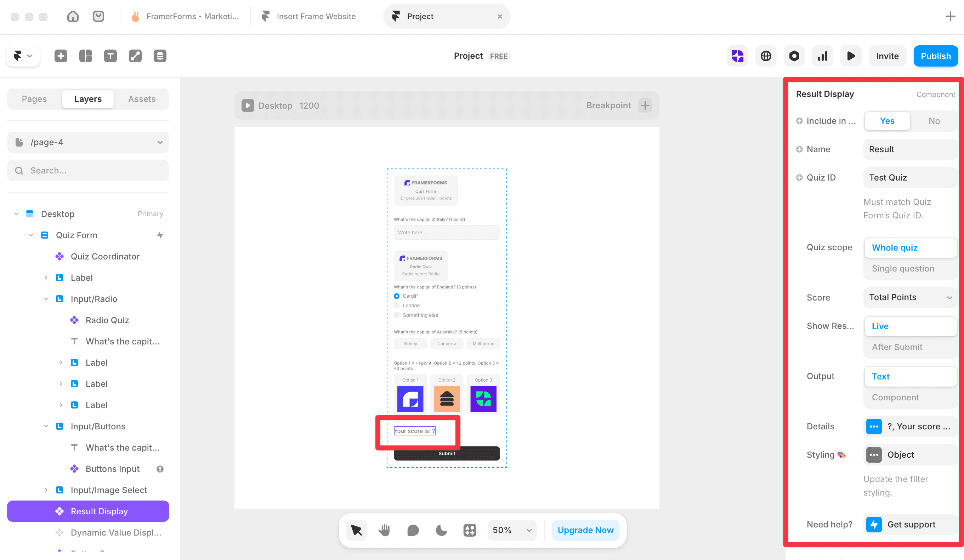Click the Write here text input
The image size is (964, 560).
[447, 233]
